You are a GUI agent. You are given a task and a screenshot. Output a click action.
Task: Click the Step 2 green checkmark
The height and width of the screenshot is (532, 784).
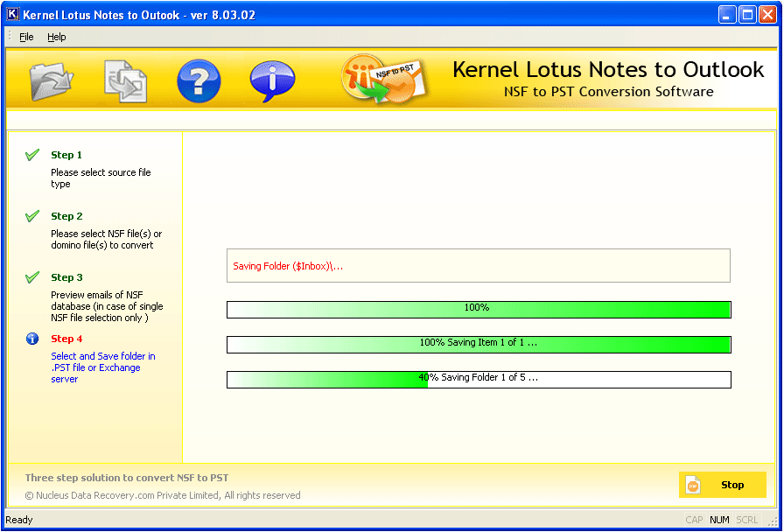pos(32,216)
